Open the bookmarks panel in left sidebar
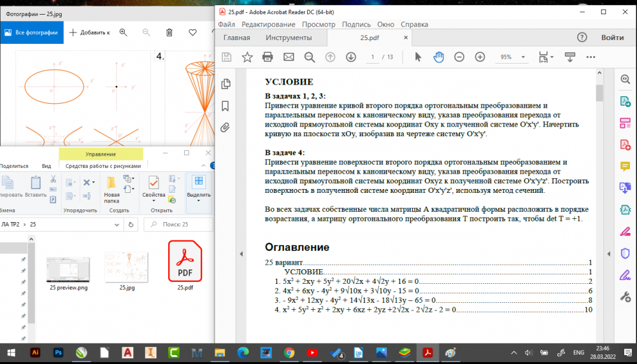This screenshot has width=637, height=364. coord(225,106)
